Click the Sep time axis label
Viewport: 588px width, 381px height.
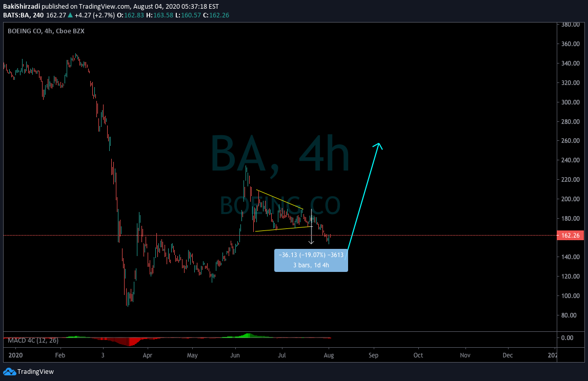(x=374, y=355)
